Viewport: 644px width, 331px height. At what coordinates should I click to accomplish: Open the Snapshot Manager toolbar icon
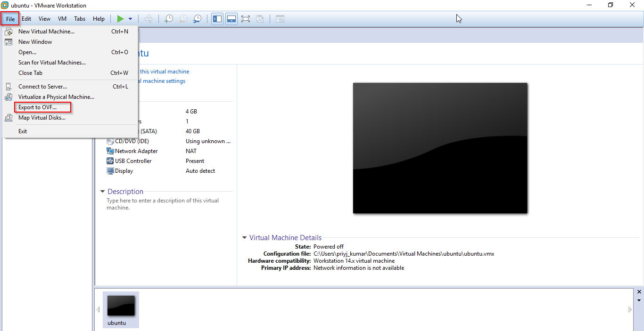point(197,19)
